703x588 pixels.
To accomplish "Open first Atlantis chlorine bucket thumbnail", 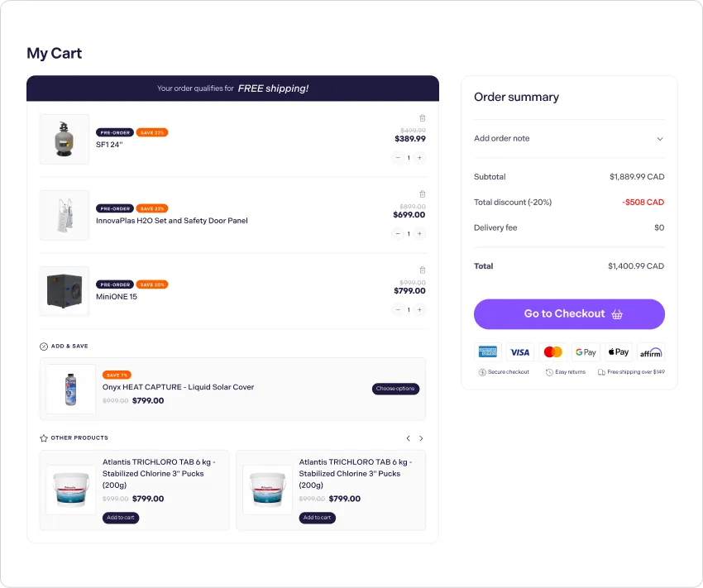I will [71, 490].
